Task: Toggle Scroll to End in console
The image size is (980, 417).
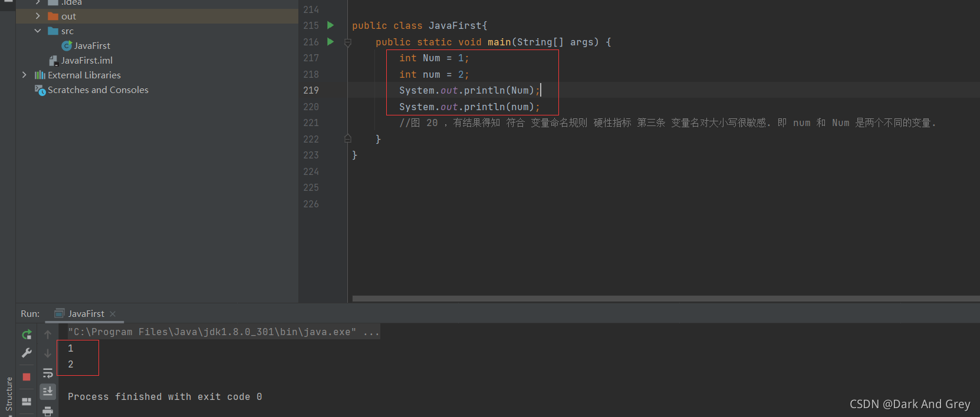Action: [x=48, y=391]
